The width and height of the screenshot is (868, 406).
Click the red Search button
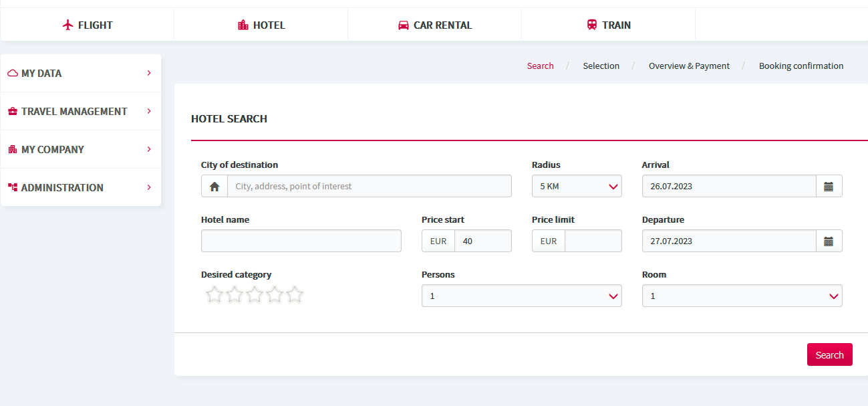[x=830, y=355]
